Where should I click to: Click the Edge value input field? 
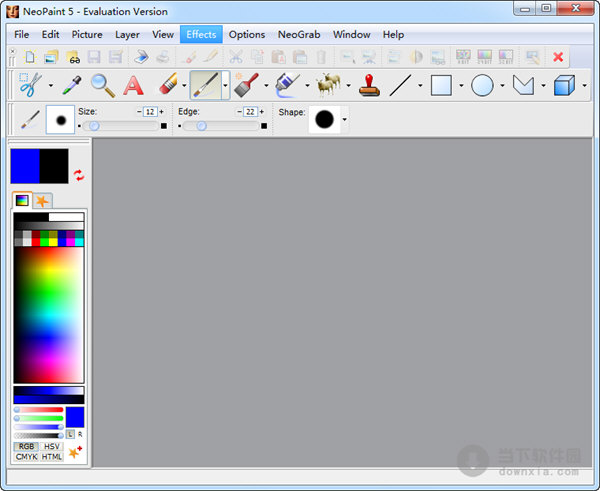point(250,111)
